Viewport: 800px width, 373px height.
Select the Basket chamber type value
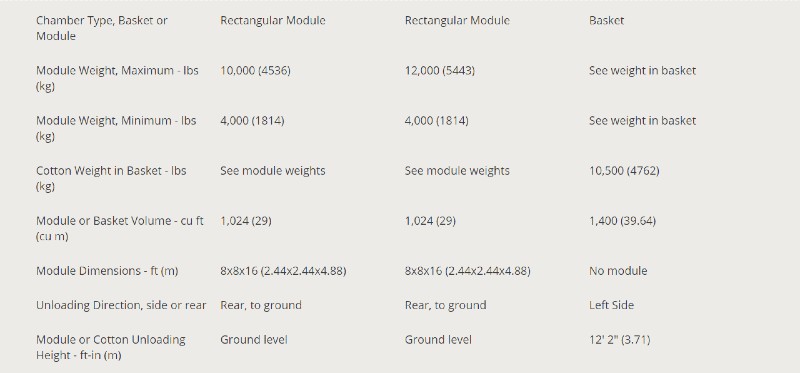606,20
